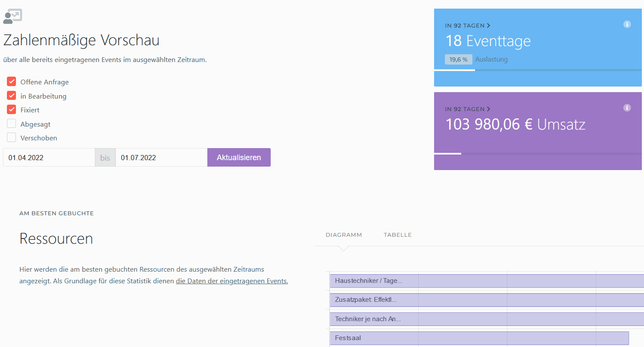
Task: Click the 19,6 % Auslastung badge
Action: (x=459, y=59)
